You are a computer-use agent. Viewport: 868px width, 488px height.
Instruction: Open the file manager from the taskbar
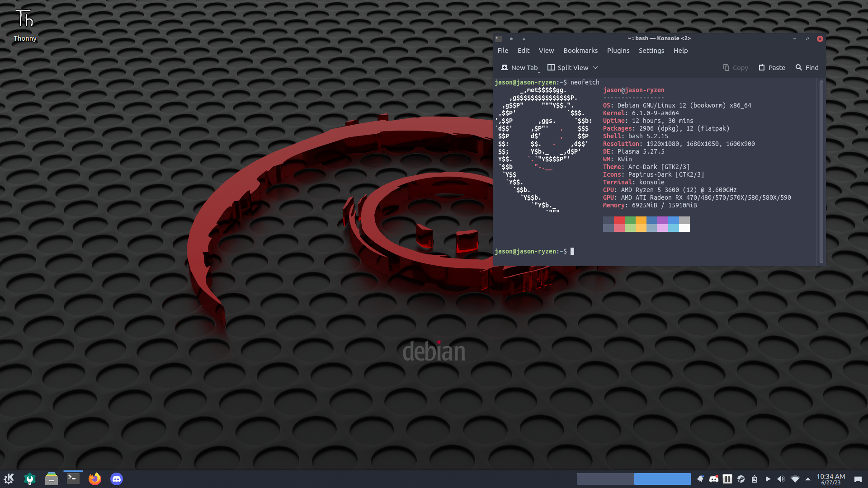[x=52, y=479]
